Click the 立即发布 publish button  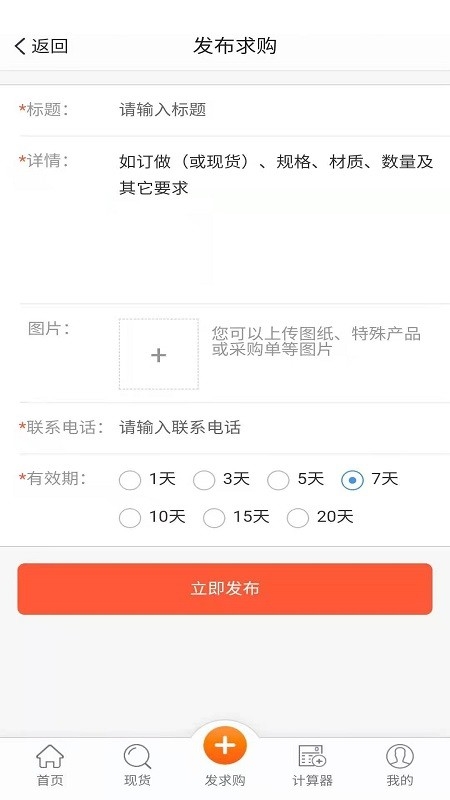(225, 589)
